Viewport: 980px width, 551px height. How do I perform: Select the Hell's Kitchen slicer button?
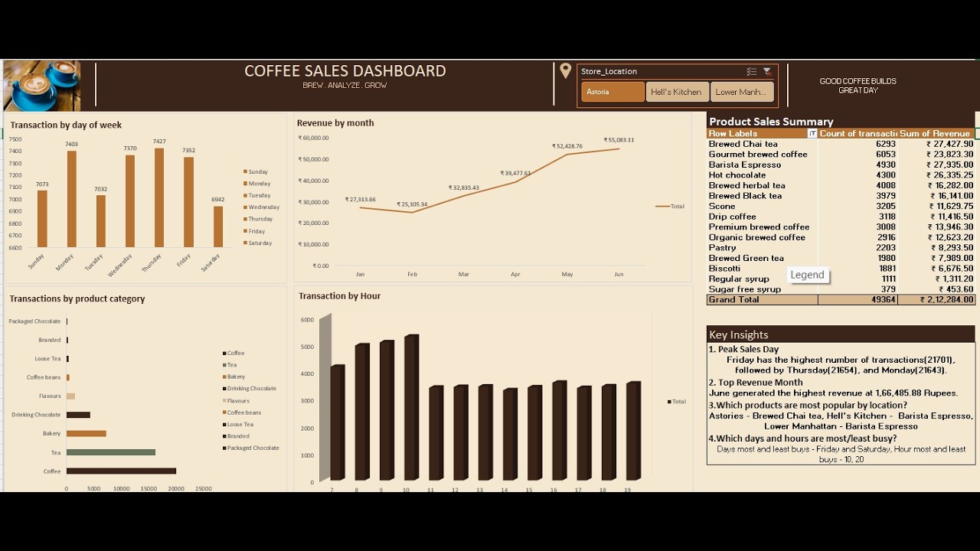point(676,92)
